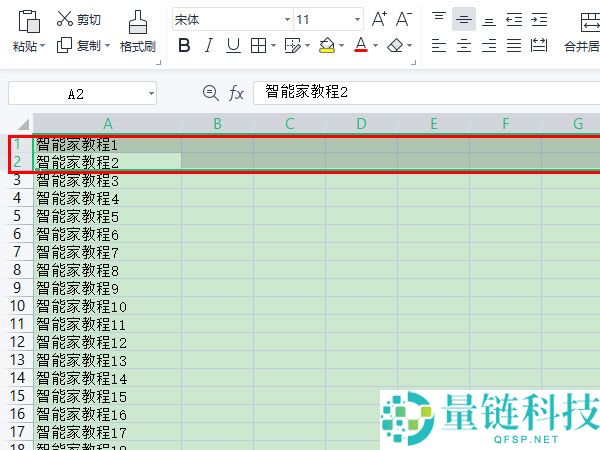Align text to vertical middle
Screen dimensions: 600x450
tap(464, 19)
